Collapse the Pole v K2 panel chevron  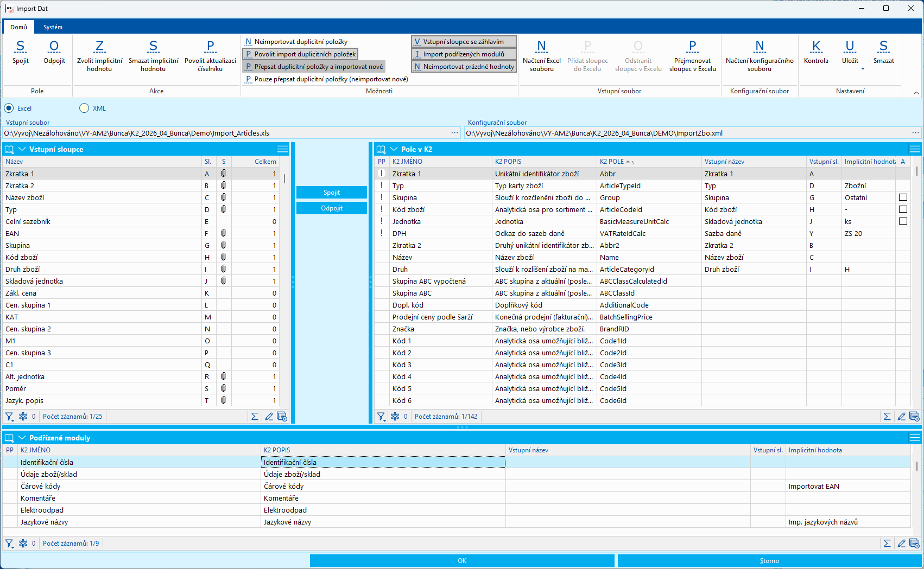(394, 149)
